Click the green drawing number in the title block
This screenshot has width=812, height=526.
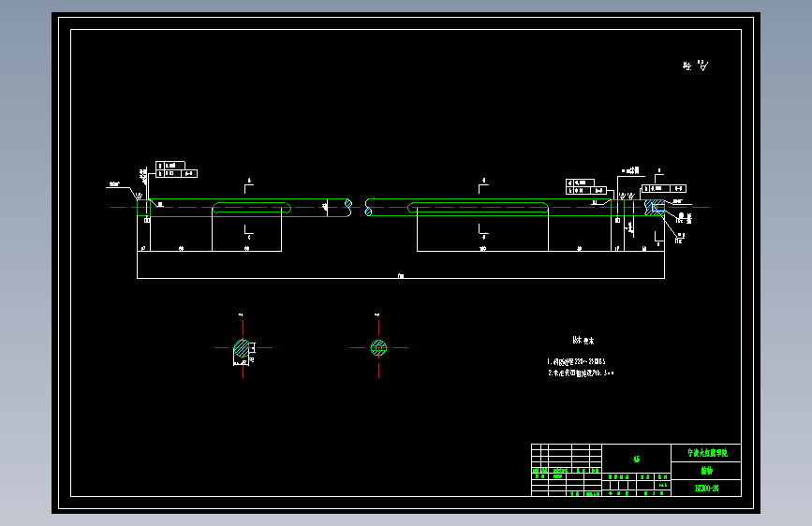point(706,489)
